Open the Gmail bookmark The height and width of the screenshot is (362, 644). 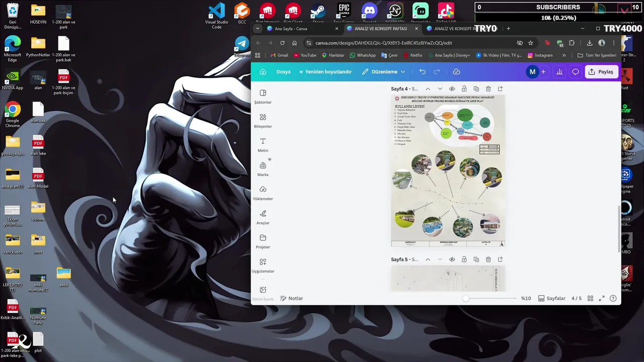(x=279, y=55)
